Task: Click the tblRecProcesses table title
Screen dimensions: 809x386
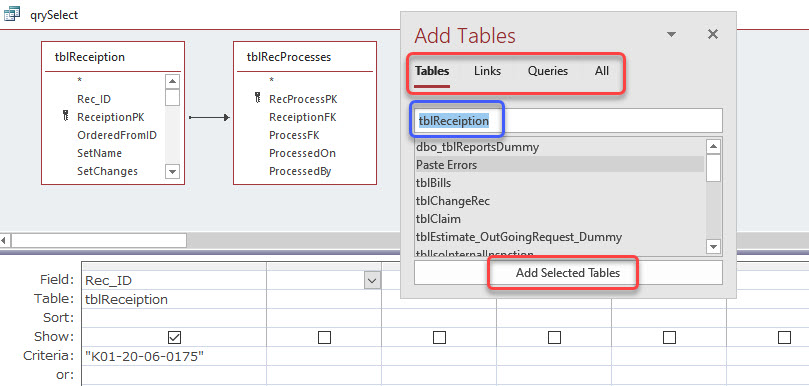Action: 289,57
